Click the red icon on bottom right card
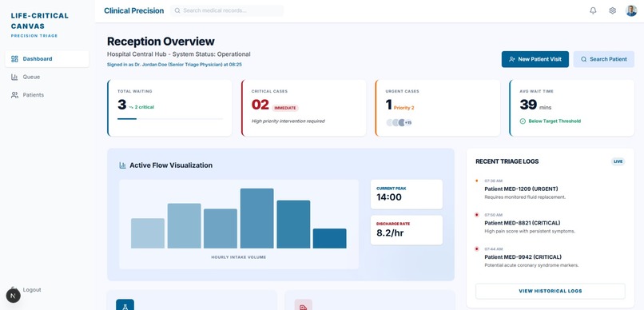This screenshot has width=644, height=310. coord(303,306)
